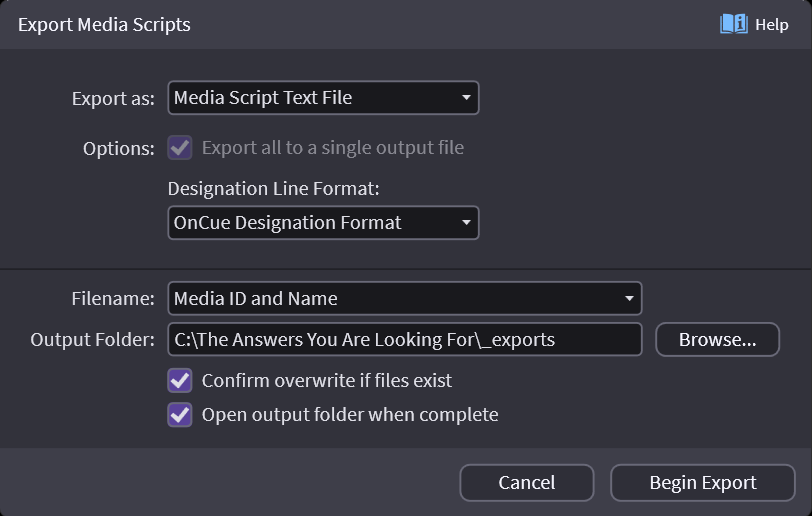Click into the Output Folder path field
This screenshot has width=812, height=516.
404,340
